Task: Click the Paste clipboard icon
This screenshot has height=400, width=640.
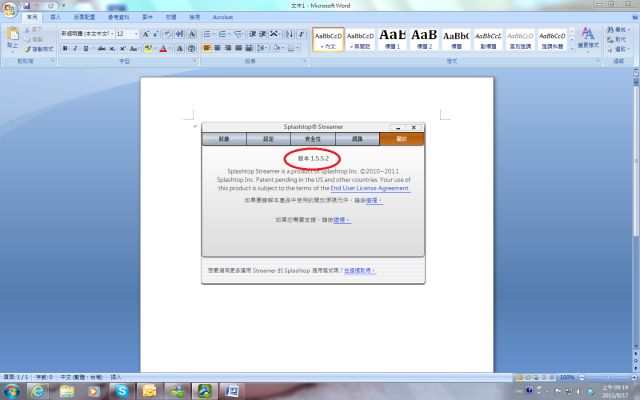Action: (x=12, y=34)
